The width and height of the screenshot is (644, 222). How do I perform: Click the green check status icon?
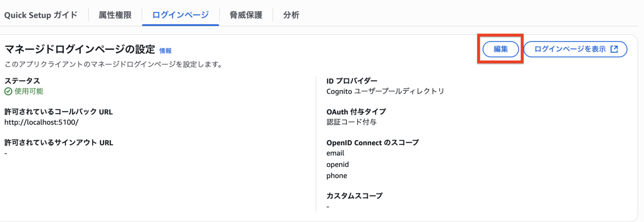[8, 91]
